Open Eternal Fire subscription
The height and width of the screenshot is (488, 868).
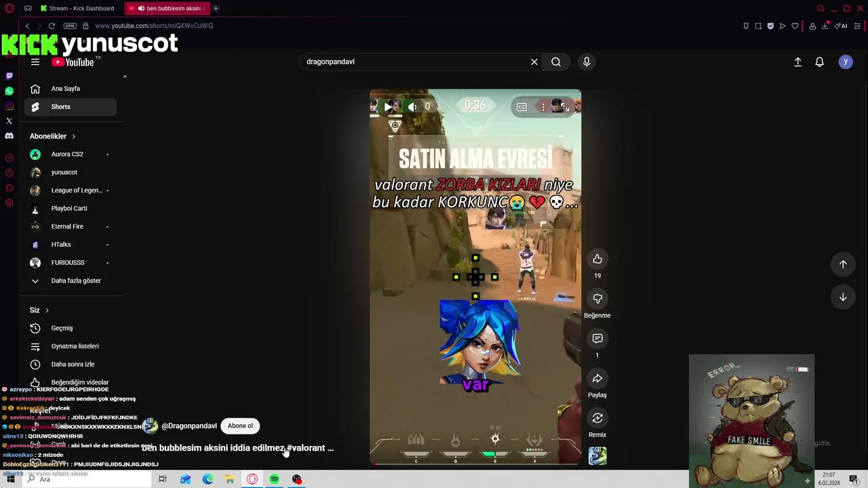coord(71,226)
